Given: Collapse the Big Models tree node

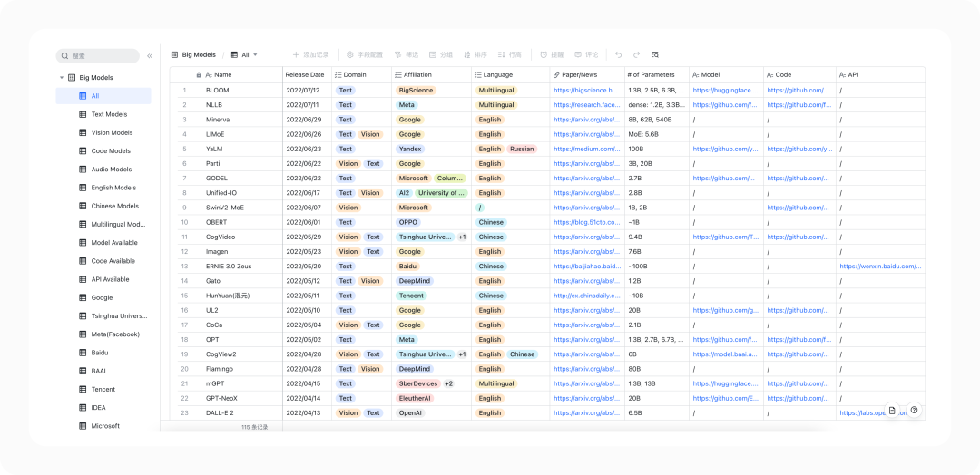Looking at the screenshot, I should pyautogui.click(x=62, y=78).
